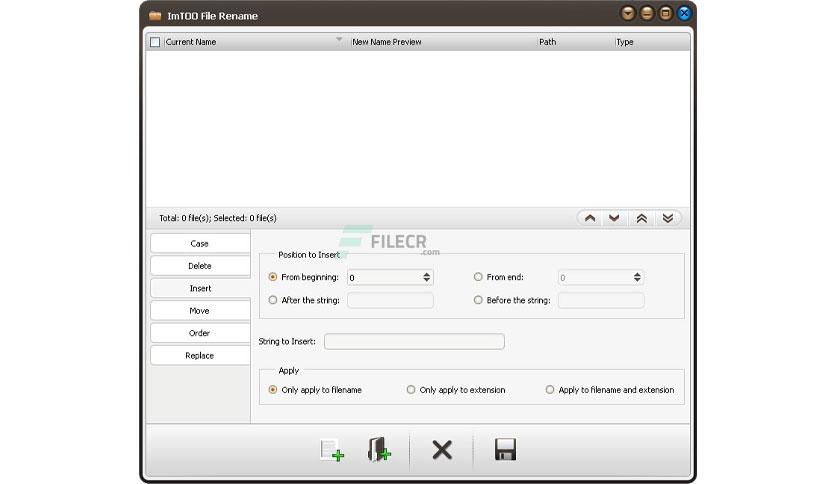Open the Replace tab
Viewport: 836px width, 484px height.
coord(200,356)
